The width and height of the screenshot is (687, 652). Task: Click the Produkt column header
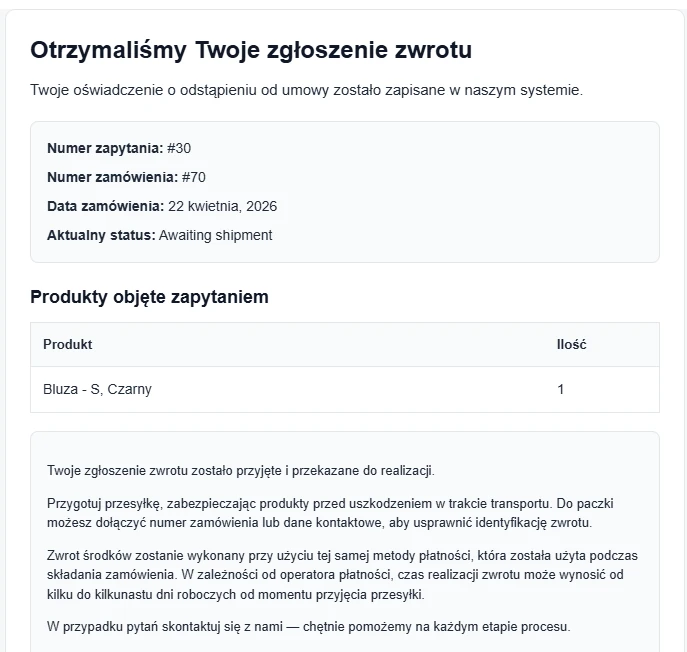tap(67, 344)
